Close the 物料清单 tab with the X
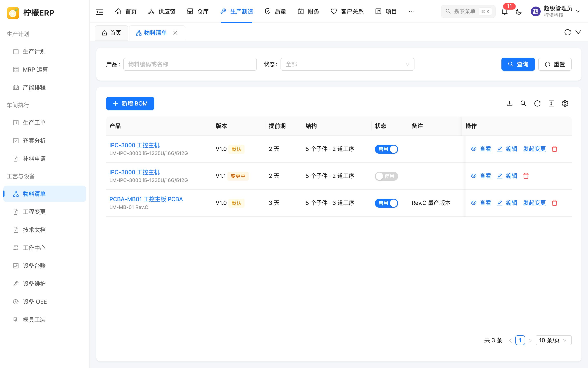 pyautogui.click(x=175, y=33)
